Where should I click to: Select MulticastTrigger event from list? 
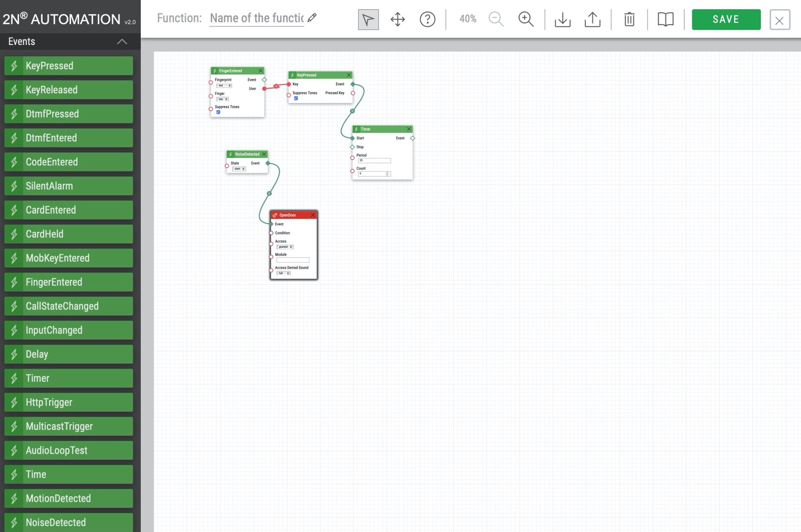(69, 426)
